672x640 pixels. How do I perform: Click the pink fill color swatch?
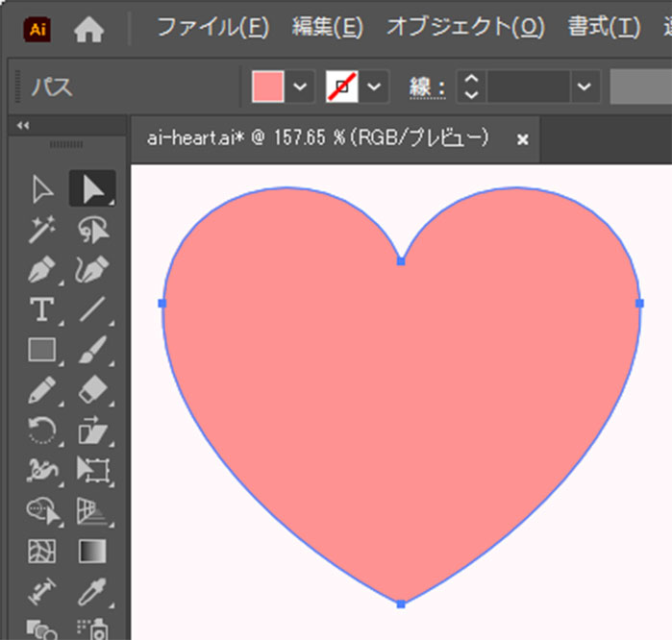coord(267,87)
